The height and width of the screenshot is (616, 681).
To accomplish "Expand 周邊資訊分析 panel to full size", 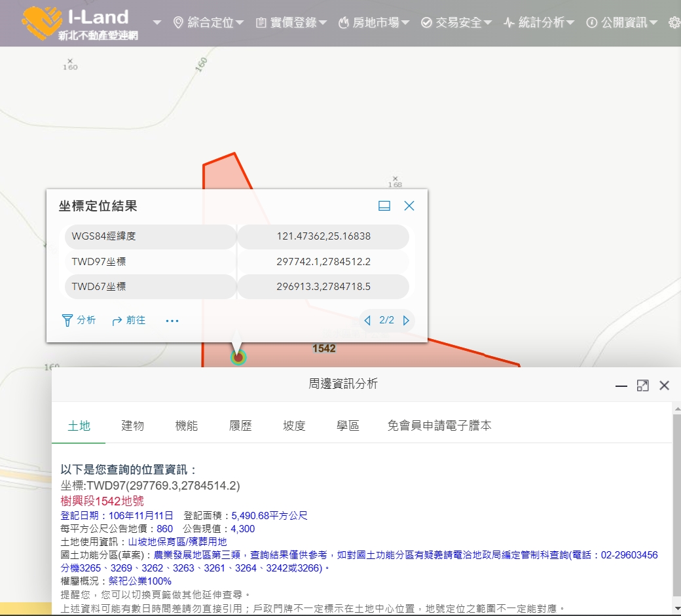I will (642, 386).
